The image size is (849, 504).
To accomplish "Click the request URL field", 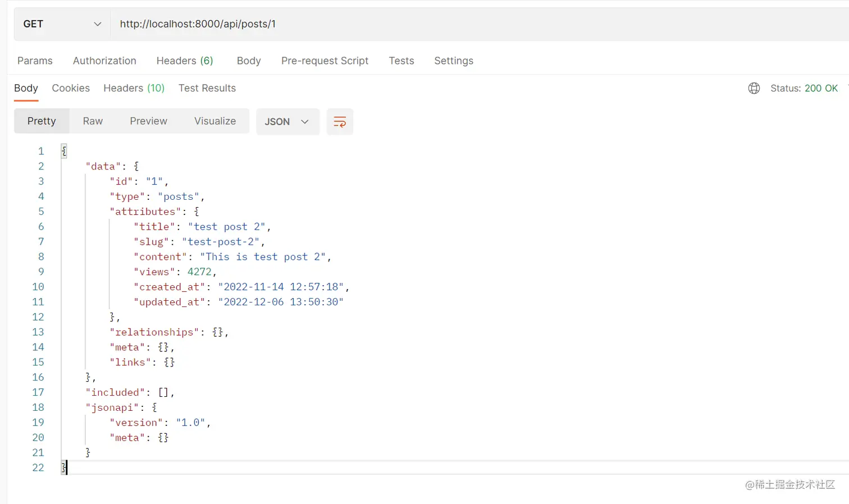I will click(480, 24).
